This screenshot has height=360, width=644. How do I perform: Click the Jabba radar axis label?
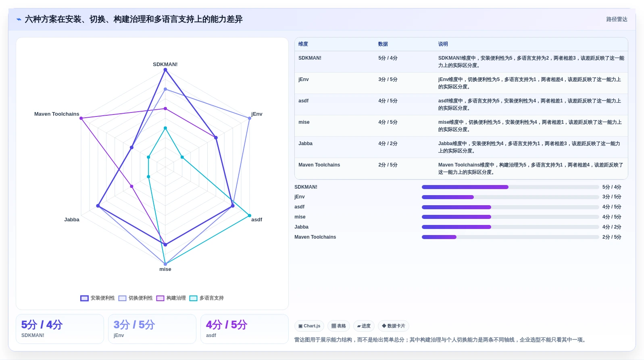pos(72,220)
